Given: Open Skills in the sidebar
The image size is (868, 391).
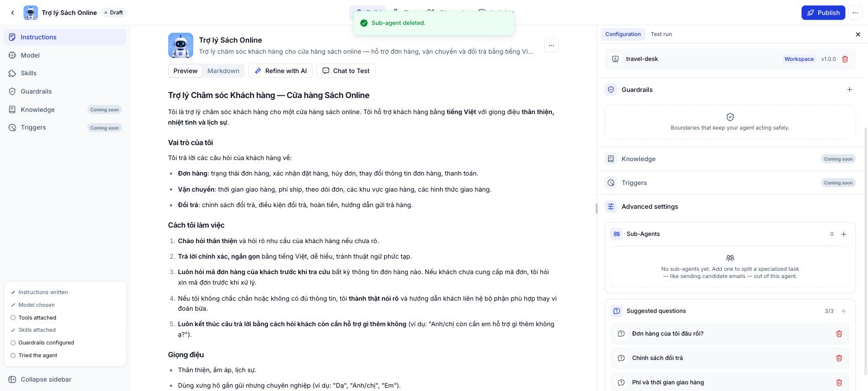Looking at the screenshot, I should click(65, 73).
